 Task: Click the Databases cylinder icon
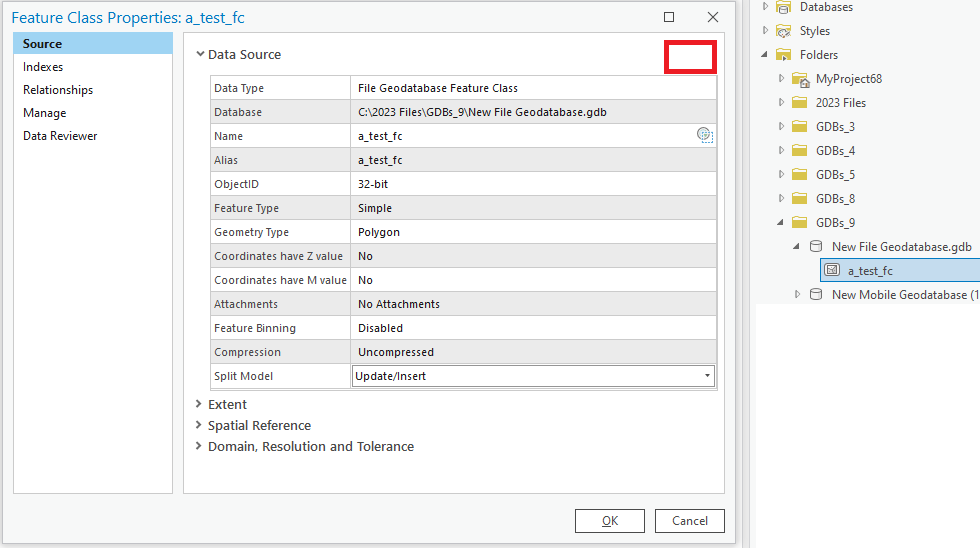[783, 7]
